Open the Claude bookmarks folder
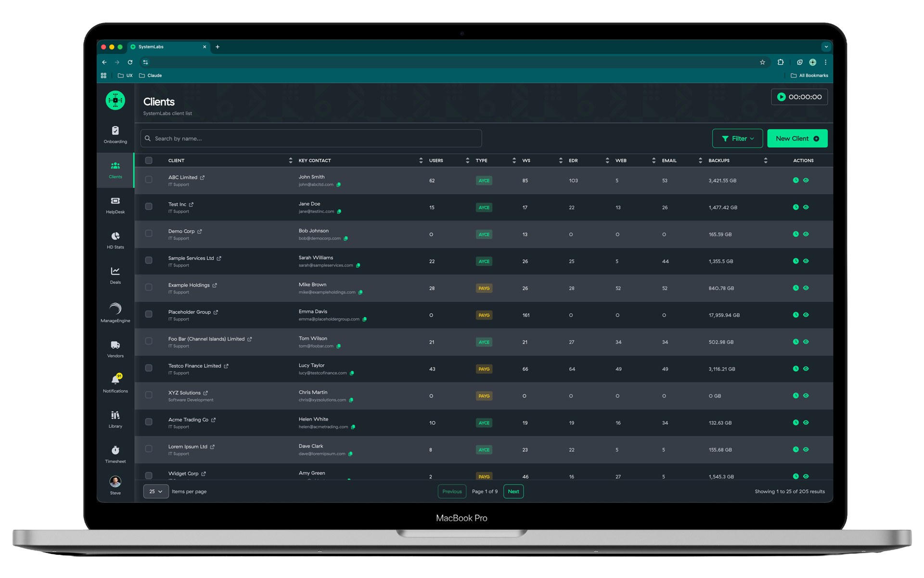Viewport: 924px width, 578px height. tap(150, 75)
